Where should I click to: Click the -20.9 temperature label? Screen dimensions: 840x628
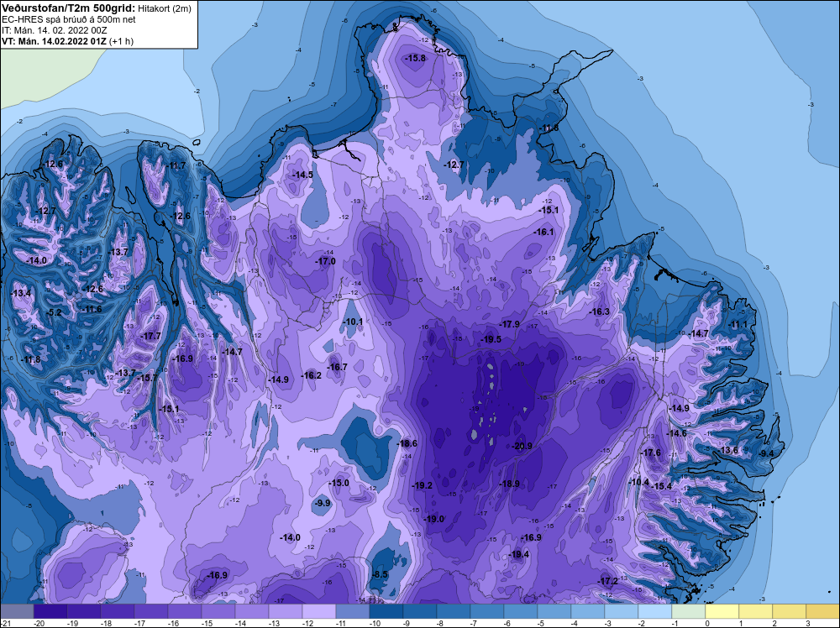[522, 446]
